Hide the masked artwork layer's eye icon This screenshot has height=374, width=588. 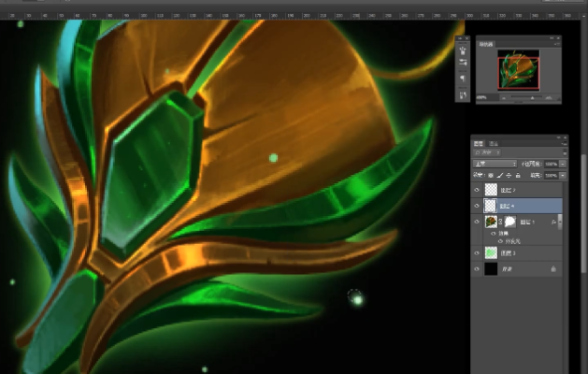coord(477,222)
